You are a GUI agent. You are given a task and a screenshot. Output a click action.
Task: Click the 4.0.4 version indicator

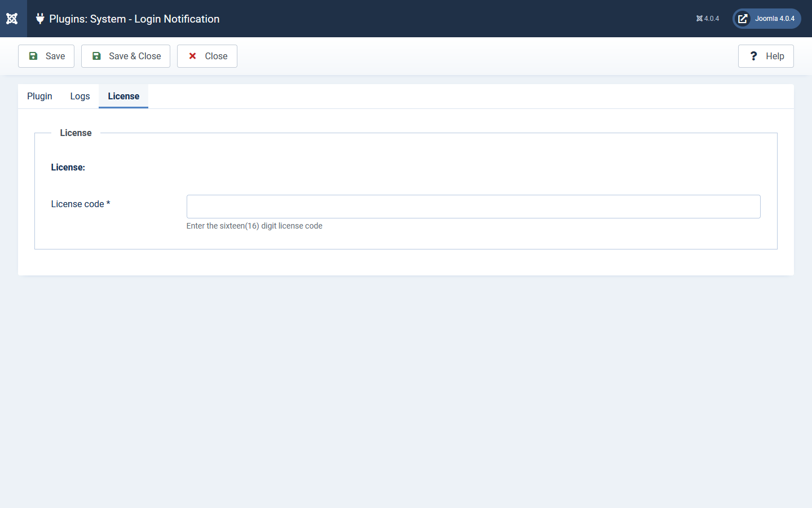[708, 19]
